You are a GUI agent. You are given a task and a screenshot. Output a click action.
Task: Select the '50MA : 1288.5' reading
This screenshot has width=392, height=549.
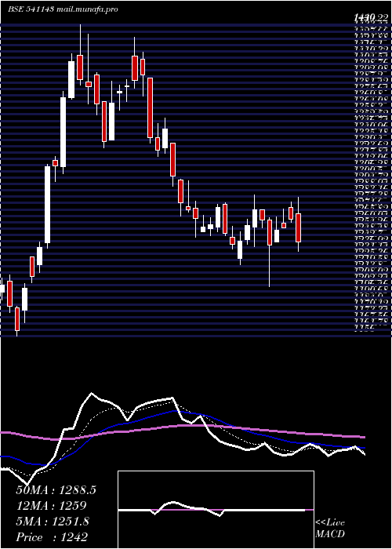[56, 490]
